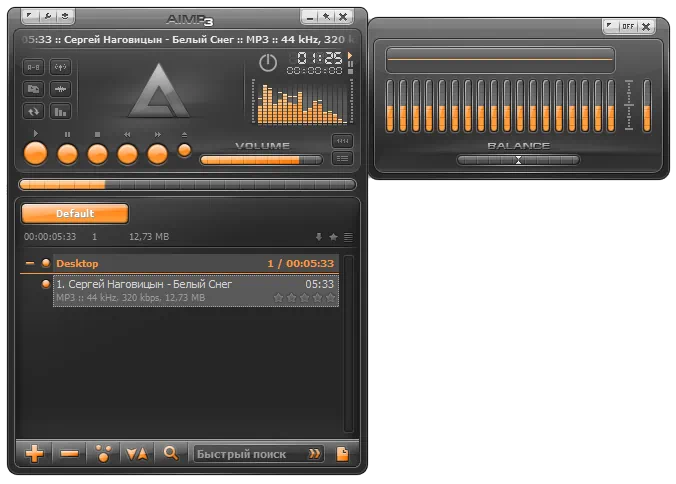
Task: Click the magnifier search icon
Action: point(171,453)
